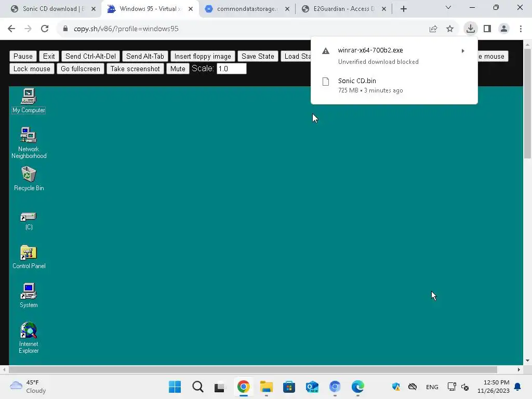Open notifications bell in tray
532x399 pixels.
(517, 387)
